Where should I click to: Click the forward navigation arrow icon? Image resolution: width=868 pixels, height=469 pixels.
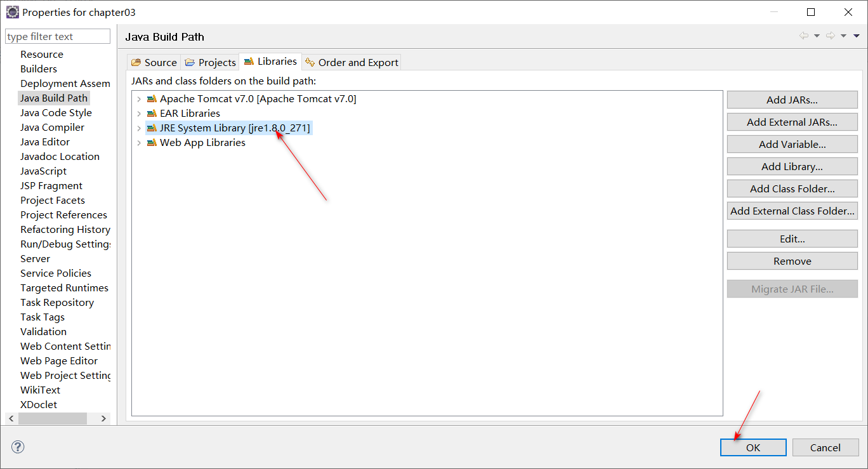831,36
